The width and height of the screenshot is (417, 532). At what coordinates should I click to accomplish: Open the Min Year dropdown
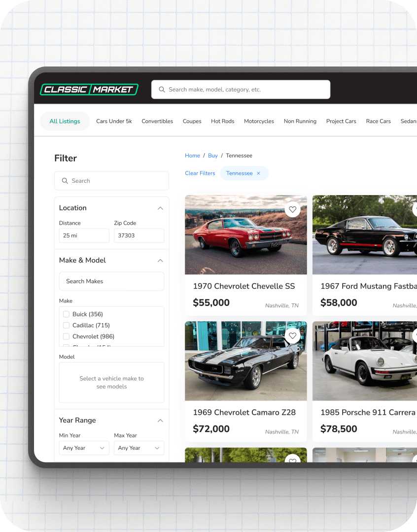point(84,448)
